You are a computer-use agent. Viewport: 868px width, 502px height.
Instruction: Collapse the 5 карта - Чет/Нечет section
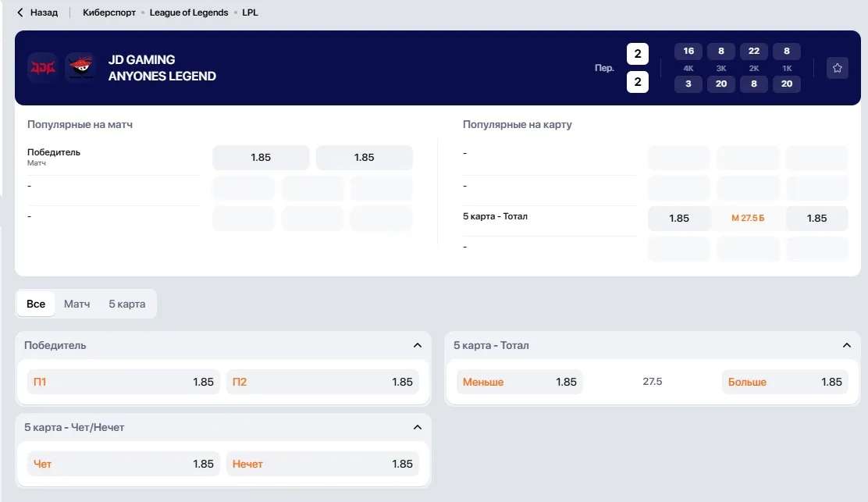click(418, 427)
